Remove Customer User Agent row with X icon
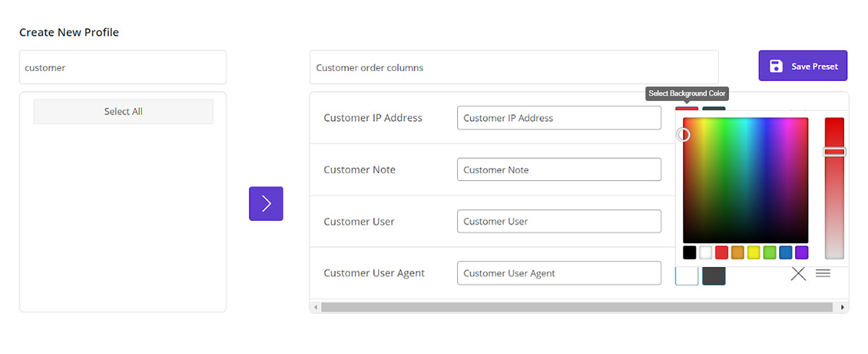The height and width of the screenshot is (354, 868). (x=798, y=274)
